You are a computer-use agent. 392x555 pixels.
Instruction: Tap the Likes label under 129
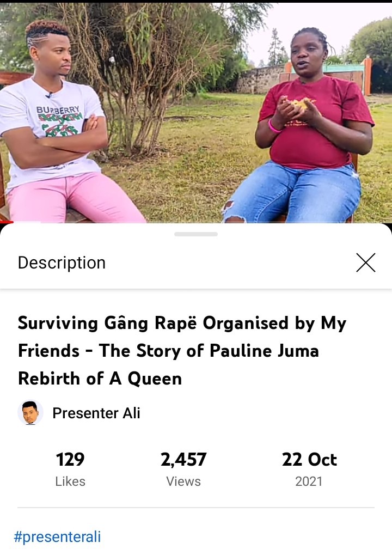click(70, 481)
